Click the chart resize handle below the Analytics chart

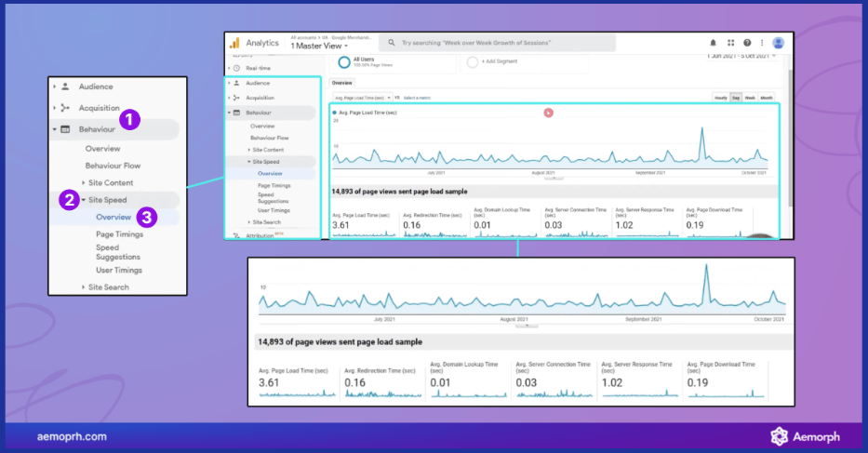coord(554,179)
